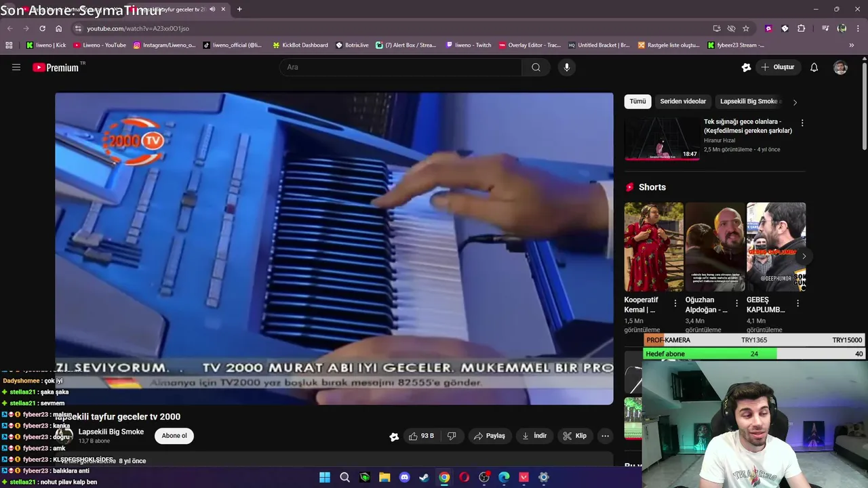The height and width of the screenshot is (488, 868).
Task: Select the Lapsekili Big Smoke filter chip
Action: (x=749, y=101)
